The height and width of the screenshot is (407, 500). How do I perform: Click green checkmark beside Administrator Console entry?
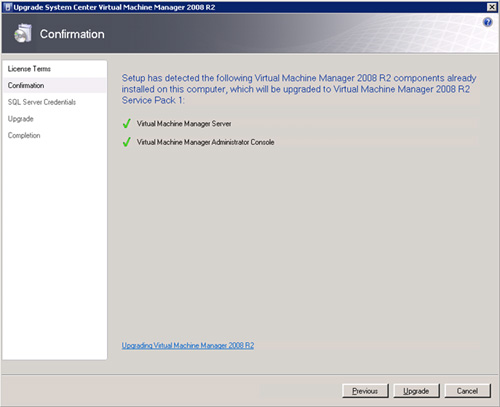[x=126, y=142]
